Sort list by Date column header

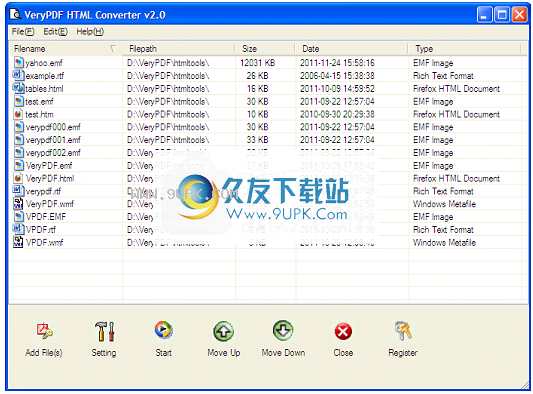tap(351, 49)
